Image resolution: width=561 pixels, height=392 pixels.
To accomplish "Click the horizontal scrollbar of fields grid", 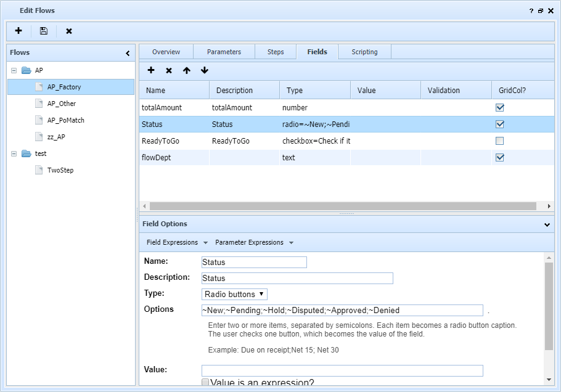I will pyautogui.click(x=343, y=206).
